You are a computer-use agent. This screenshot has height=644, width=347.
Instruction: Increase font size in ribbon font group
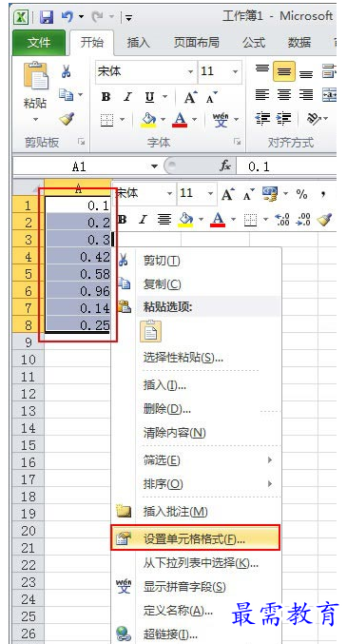coord(190,97)
